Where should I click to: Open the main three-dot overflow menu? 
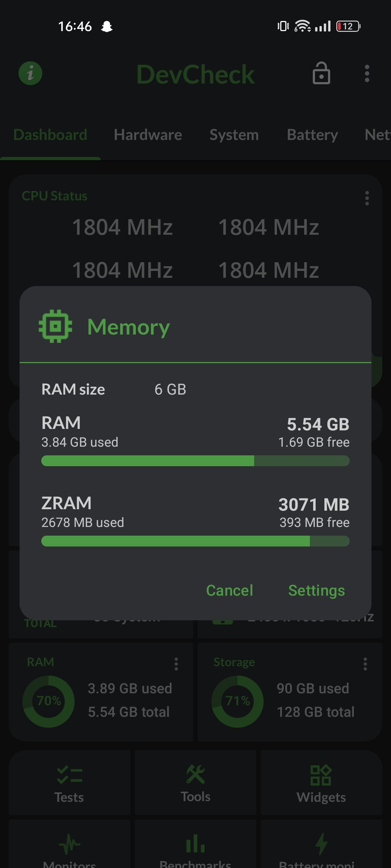(367, 73)
